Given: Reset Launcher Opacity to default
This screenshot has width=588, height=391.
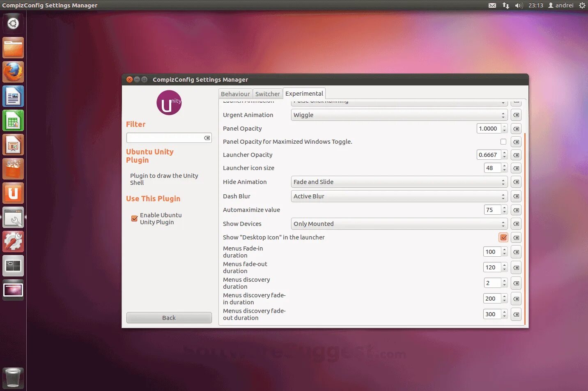Looking at the screenshot, I should tap(516, 155).
